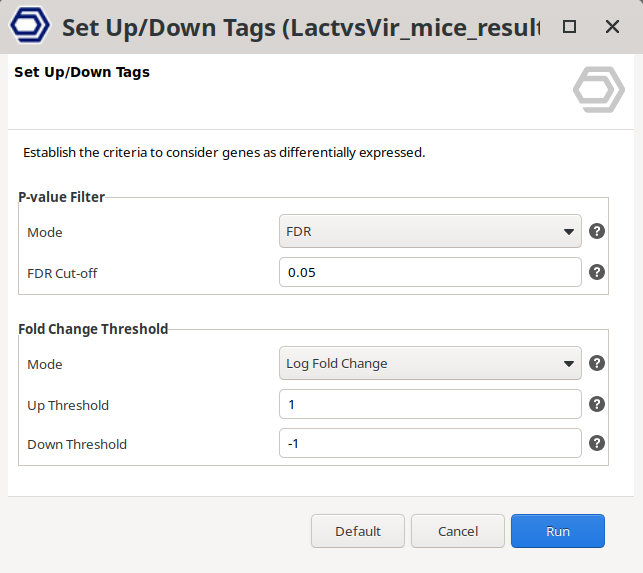Expand the Log Fold Change mode dropdown
This screenshot has width=643, height=573.
coord(430,363)
